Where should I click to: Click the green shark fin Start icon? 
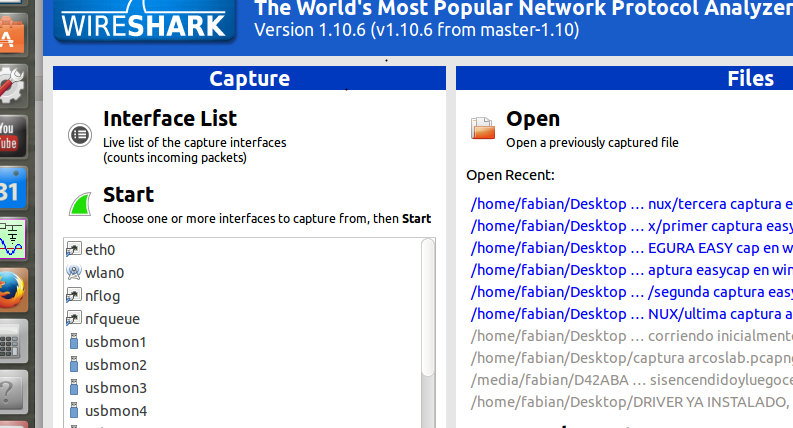(x=80, y=203)
